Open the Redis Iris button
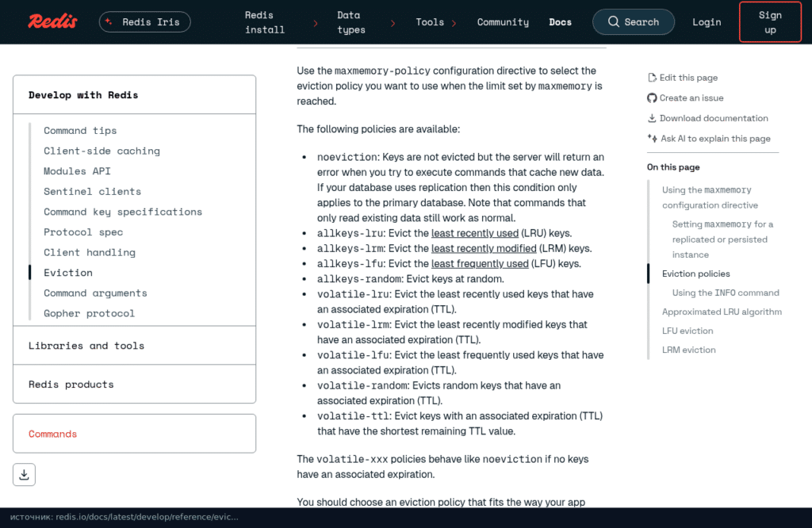The width and height of the screenshot is (812, 528). pyautogui.click(x=145, y=21)
